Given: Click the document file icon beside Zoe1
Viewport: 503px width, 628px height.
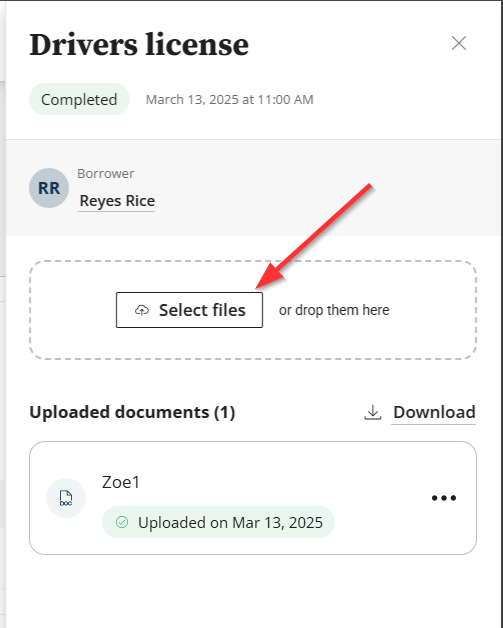Looking at the screenshot, I should point(66,498).
